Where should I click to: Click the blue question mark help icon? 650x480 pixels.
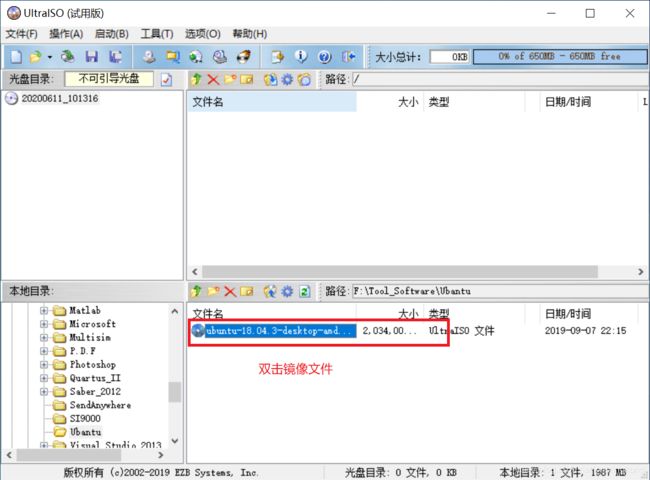pyautogui.click(x=325, y=56)
